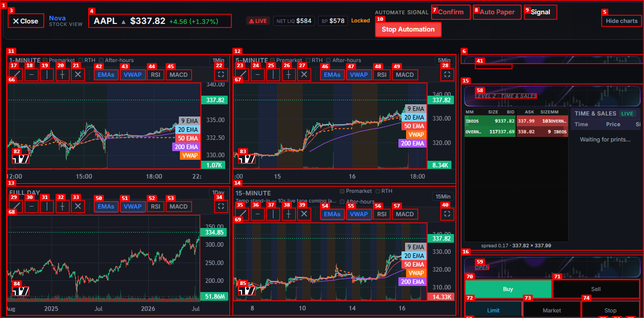Click the IBEOS 337.82 bid row
The image size is (644, 318).
coord(490,121)
